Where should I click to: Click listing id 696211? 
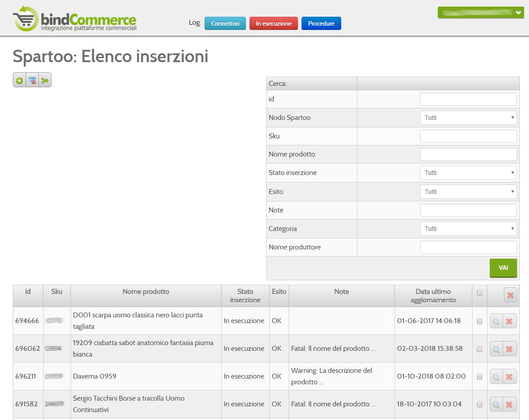26,376
